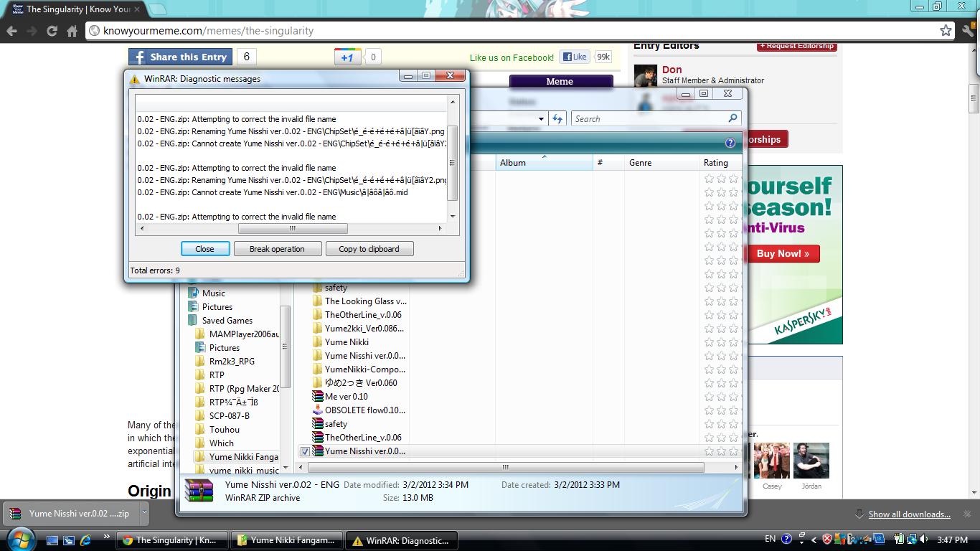Click the Show all downloads link

(x=909, y=514)
